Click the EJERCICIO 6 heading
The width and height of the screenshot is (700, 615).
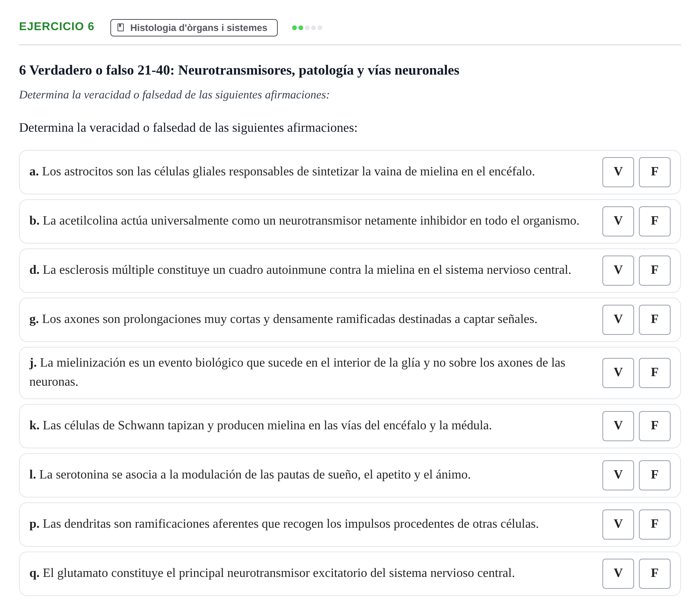[57, 27]
